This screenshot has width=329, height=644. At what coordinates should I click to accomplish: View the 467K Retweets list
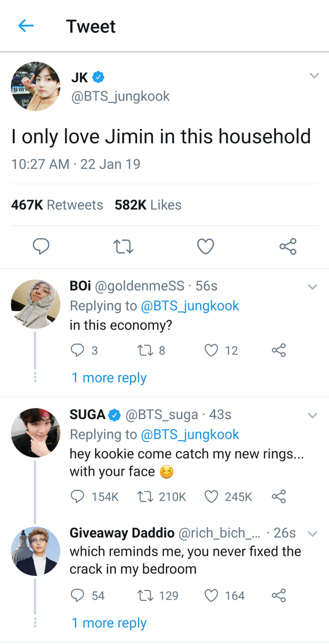57,205
